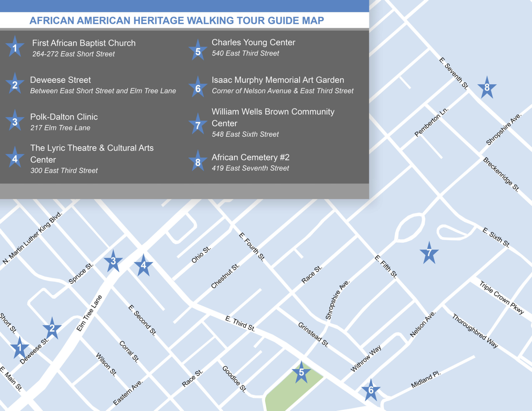
Task: Click the 'E. Sixth St.' street label
Action: pyautogui.click(x=496, y=237)
